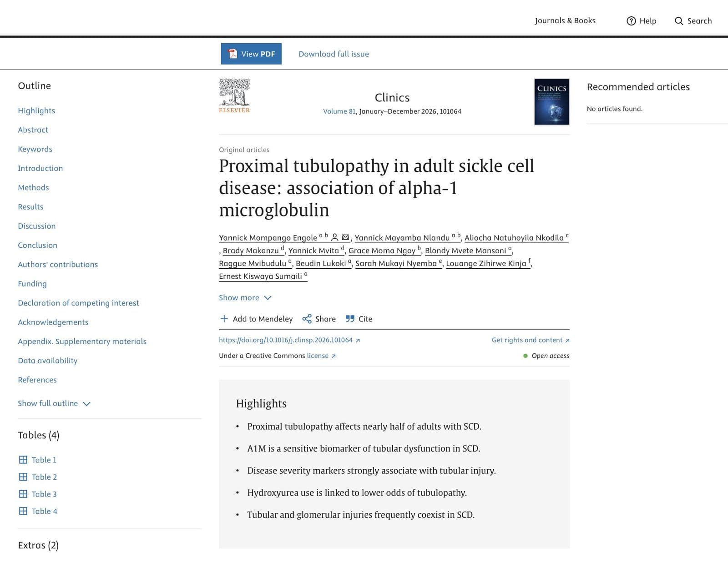Jump to References in outline
728x562 pixels.
click(37, 380)
